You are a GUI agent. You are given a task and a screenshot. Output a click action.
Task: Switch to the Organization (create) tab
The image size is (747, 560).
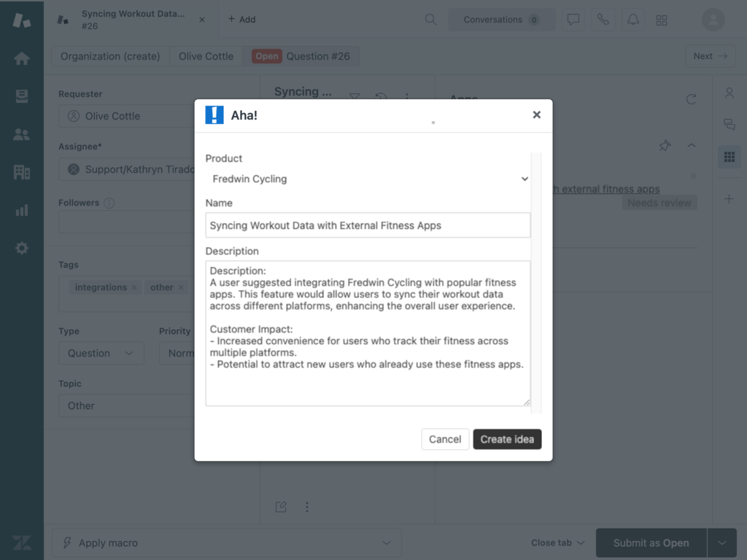click(110, 56)
